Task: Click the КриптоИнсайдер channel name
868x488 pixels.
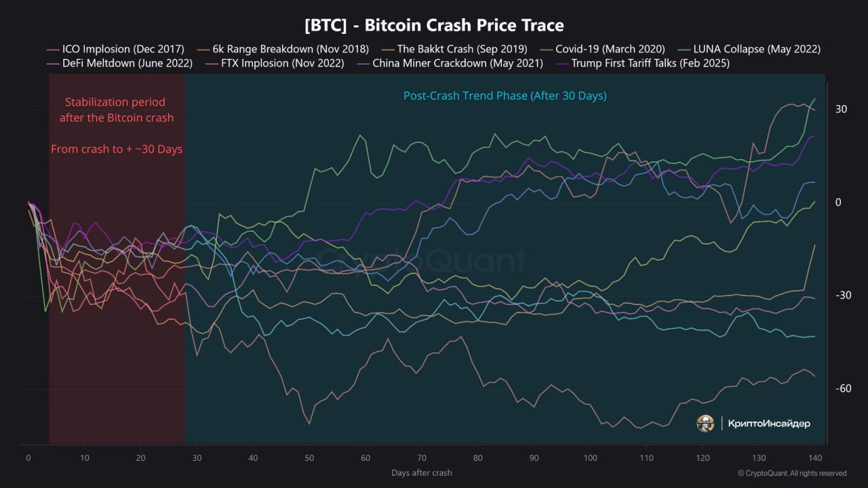Action: tap(769, 424)
